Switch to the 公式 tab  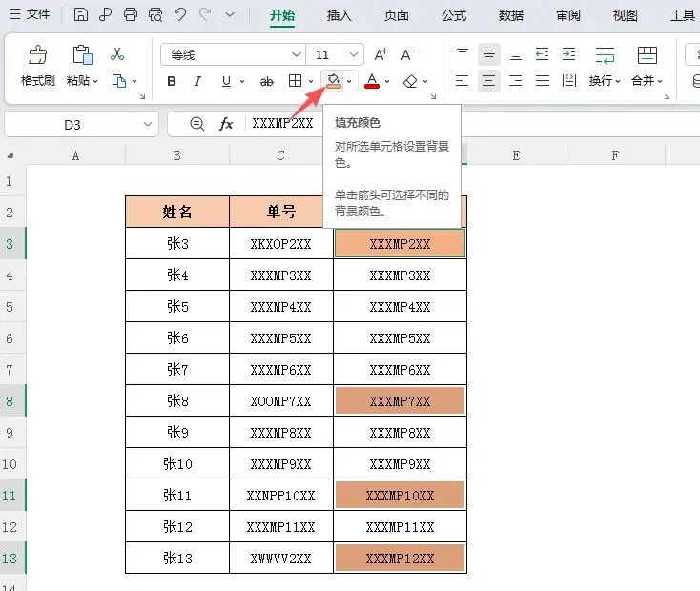point(454,15)
